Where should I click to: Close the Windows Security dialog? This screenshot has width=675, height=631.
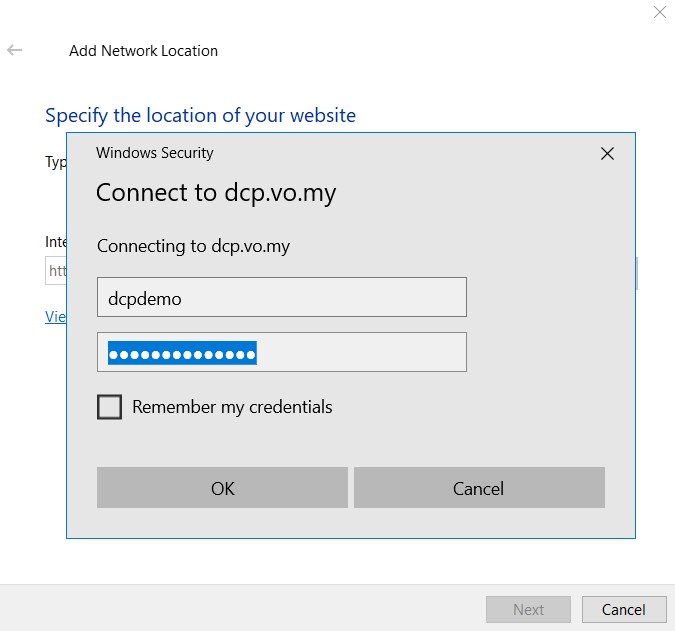pos(606,154)
